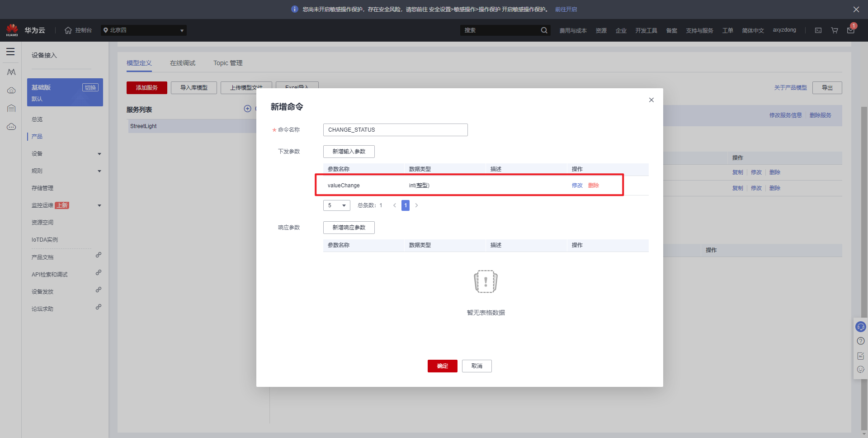Click 修改 for the valueChange parameter
This screenshot has width=868, height=438.
pos(577,186)
